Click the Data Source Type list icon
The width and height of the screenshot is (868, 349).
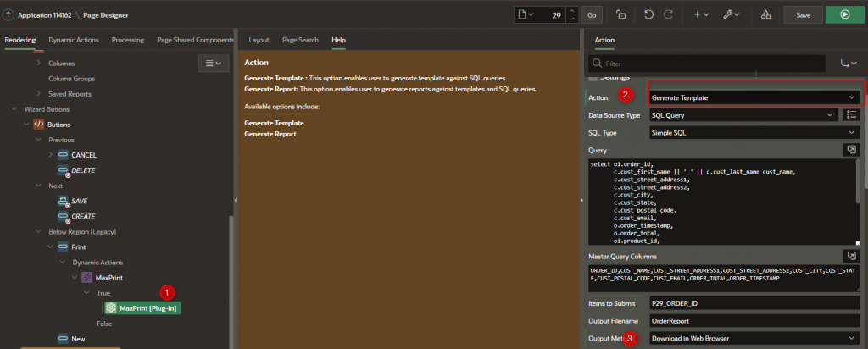tap(853, 115)
